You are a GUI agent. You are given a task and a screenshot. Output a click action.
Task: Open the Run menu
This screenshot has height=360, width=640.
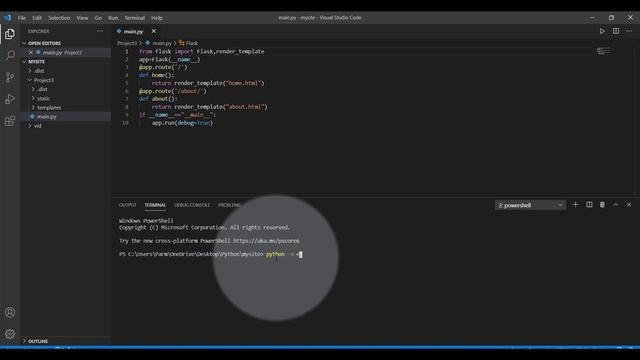(x=113, y=18)
